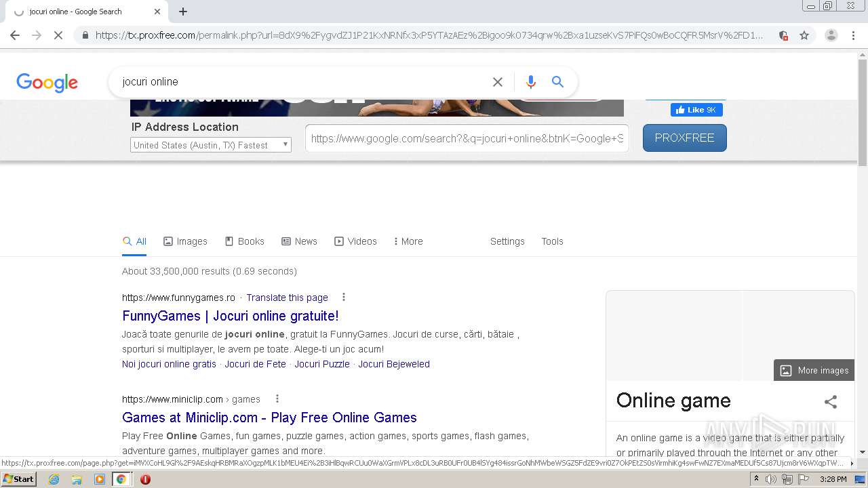Click the network tray icon

point(787,479)
